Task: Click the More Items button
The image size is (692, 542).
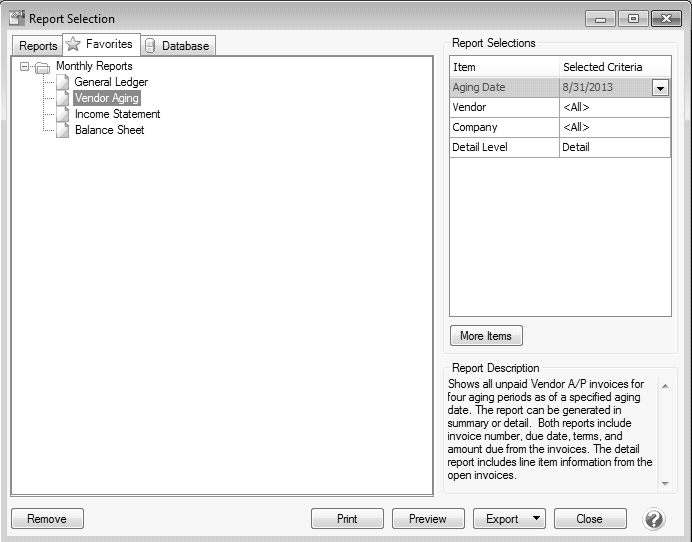Action: [486, 336]
